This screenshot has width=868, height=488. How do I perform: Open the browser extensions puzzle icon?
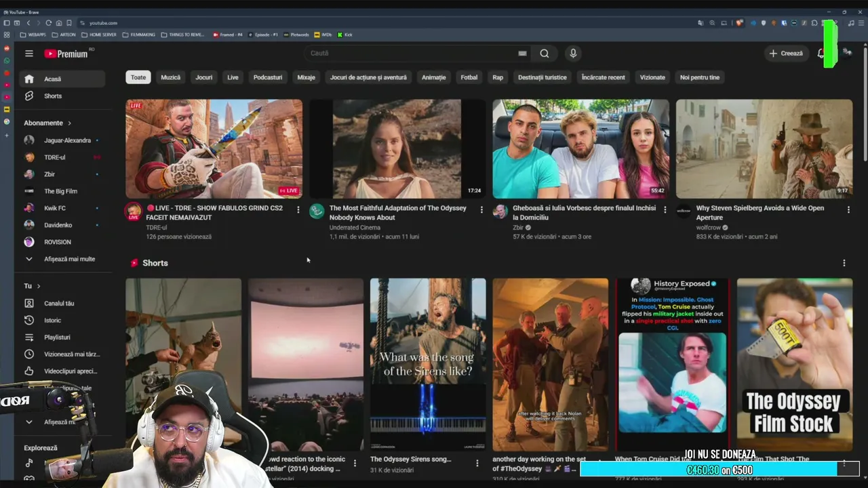(814, 23)
